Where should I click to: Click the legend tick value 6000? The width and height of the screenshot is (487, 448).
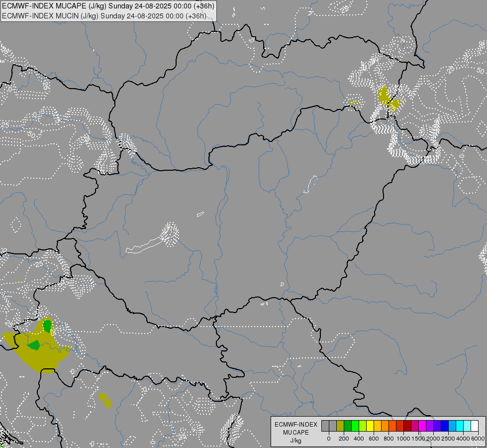pyautogui.click(x=478, y=439)
